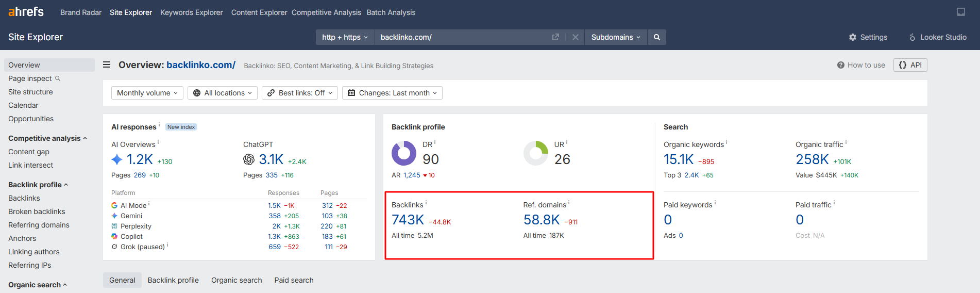This screenshot has height=293, width=980.
Task: Open the All locations dropdown
Action: (223, 93)
